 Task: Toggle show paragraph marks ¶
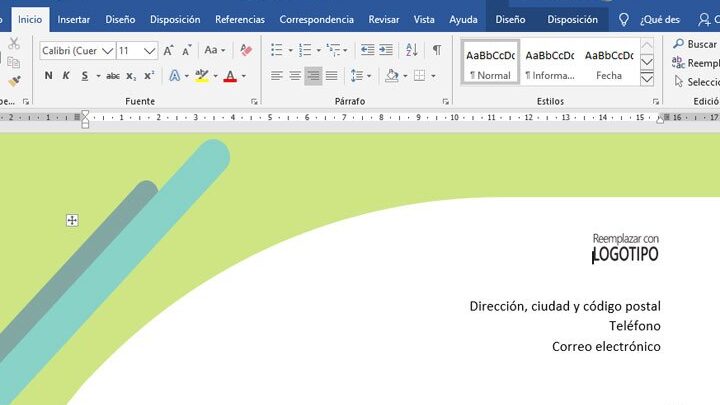point(437,50)
